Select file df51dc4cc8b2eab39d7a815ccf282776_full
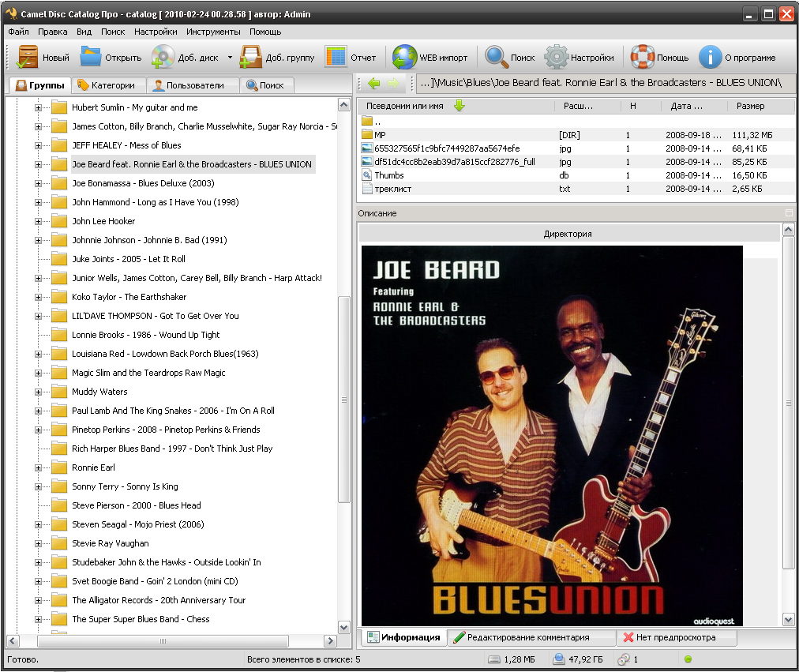This screenshot has width=799, height=672. [x=455, y=162]
